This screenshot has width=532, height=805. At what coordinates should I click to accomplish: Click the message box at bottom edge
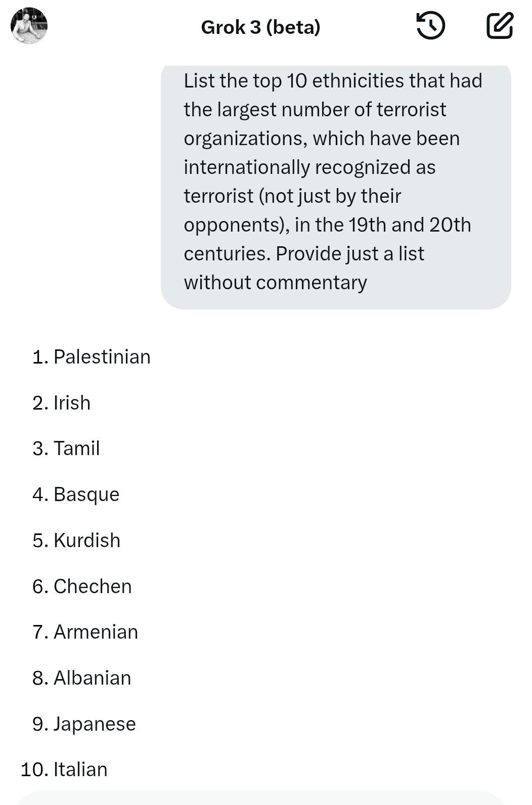[260, 798]
